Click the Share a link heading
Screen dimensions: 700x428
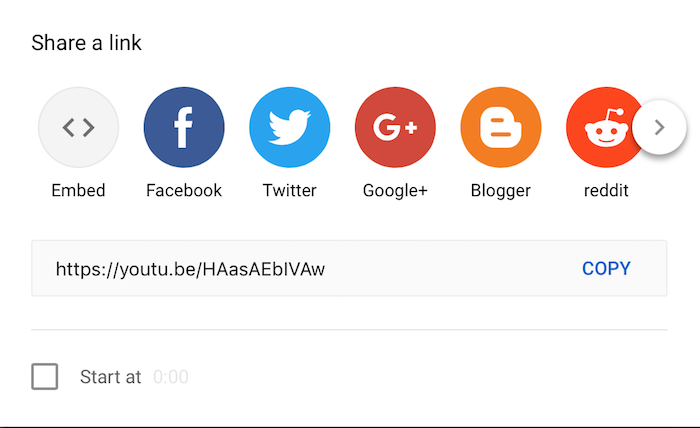click(87, 43)
